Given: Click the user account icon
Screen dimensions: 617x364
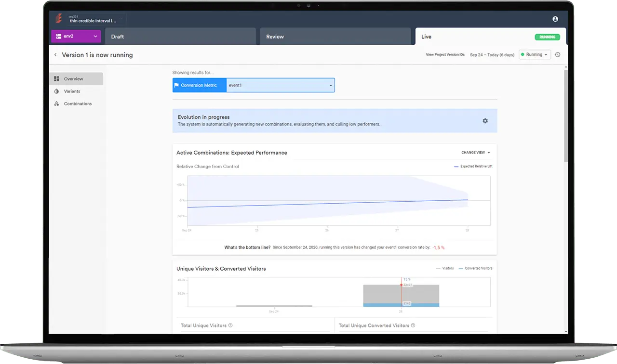Looking at the screenshot, I should (555, 19).
